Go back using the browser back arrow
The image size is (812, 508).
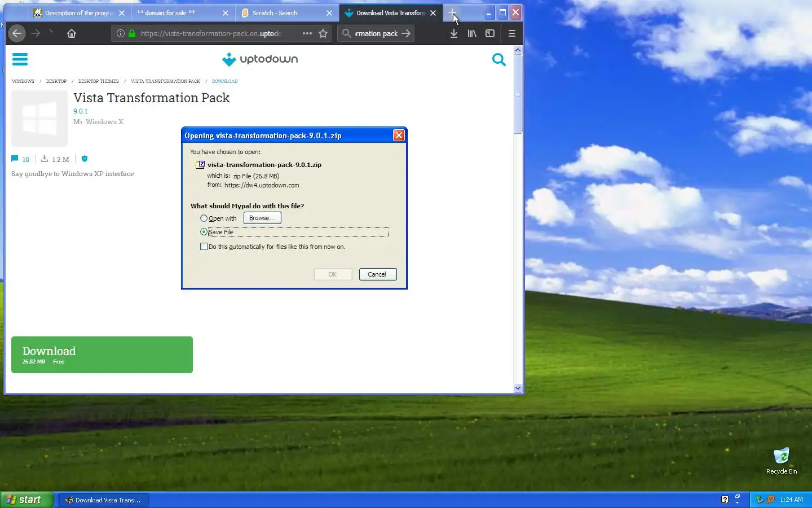tap(17, 33)
